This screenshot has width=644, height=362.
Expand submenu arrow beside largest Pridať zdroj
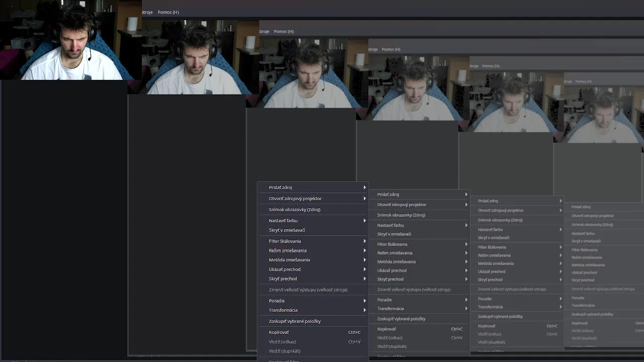click(x=365, y=188)
